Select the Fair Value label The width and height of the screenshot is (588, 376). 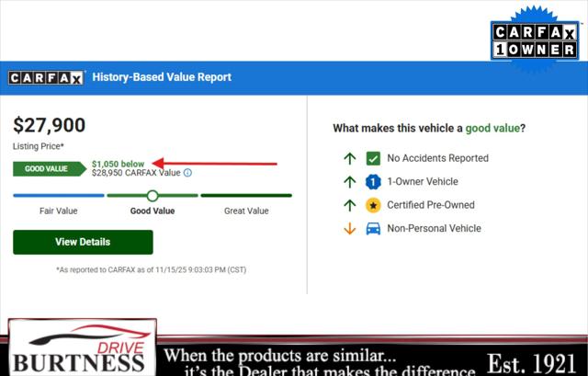[x=58, y=211]
